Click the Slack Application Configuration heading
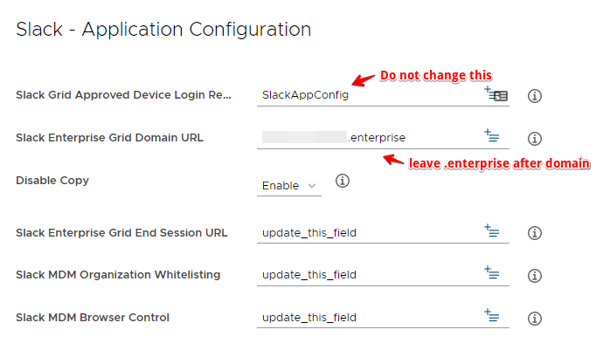This screenshot has width=596, height=364. pos(163,30)
